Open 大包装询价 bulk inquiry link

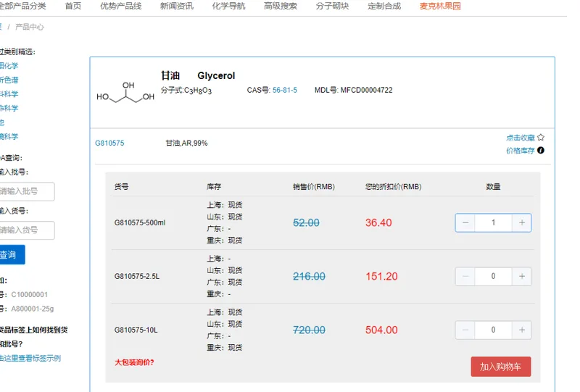(134, 362)
